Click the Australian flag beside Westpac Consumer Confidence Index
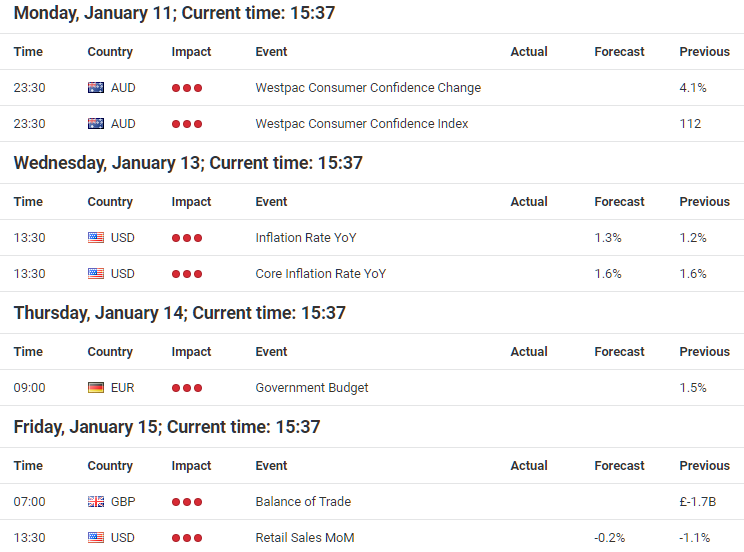The image size is (744, 552). pos(96,124)
